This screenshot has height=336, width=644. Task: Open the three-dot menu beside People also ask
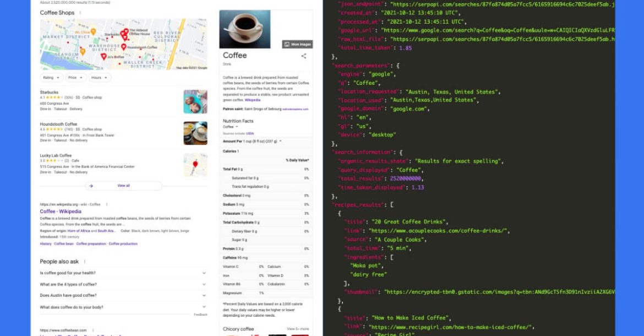click(x=85, y=261)
